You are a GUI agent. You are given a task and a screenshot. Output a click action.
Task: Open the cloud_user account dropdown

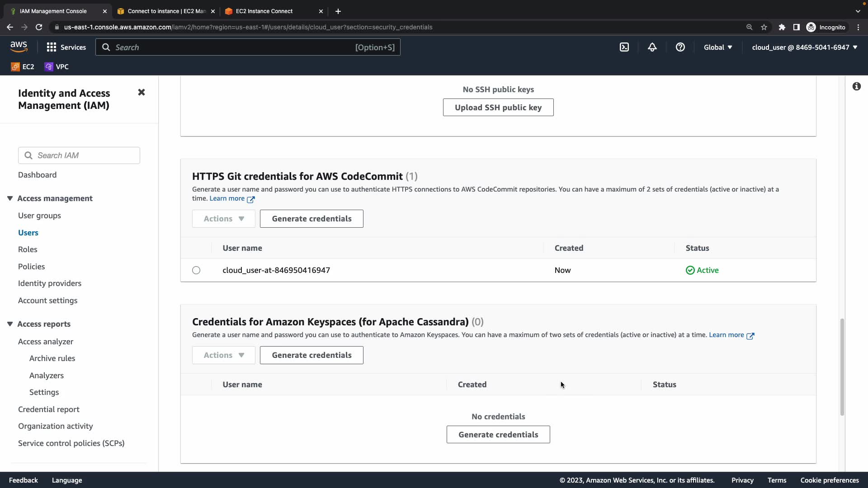tap(804, 47)
